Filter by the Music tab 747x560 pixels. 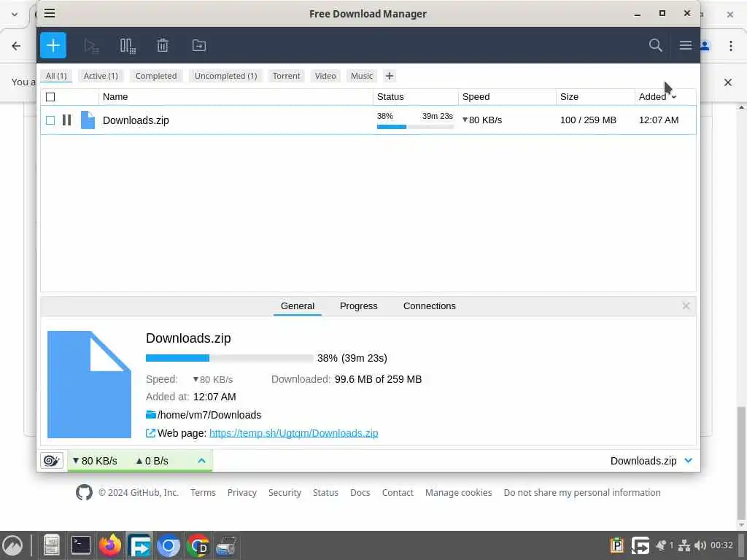tap(362, 76)
